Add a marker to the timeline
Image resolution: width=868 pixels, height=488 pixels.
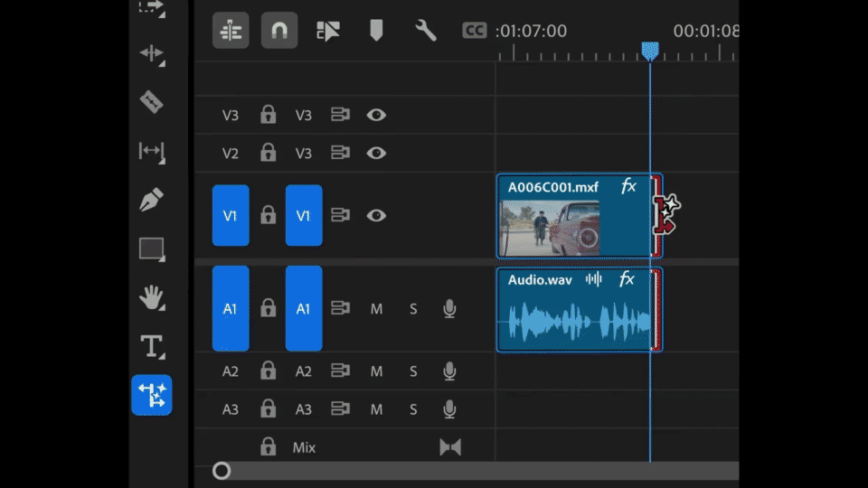(x=376, y=31)
